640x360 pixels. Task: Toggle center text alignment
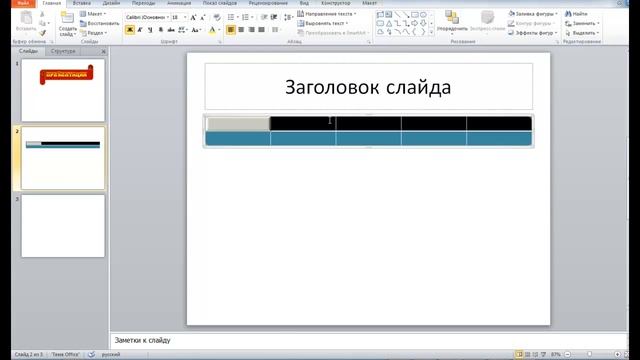[x=241, y=30]
